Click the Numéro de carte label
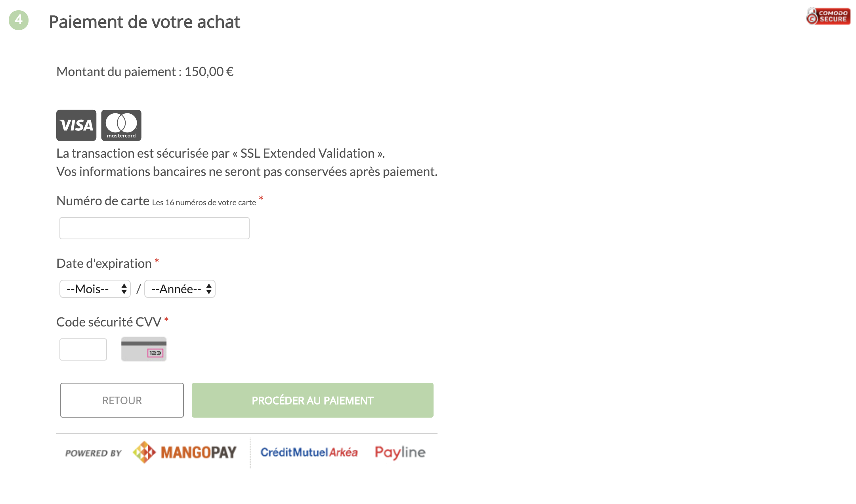The width and height of the screenshot is (856, 504). click(x=103, y=201)
